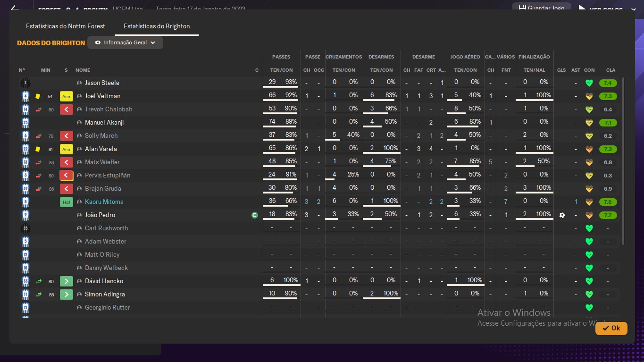Click Joël Veltman's Amr status badge
644x362 pixels.
pyautogui.click(x=67, y=96)
